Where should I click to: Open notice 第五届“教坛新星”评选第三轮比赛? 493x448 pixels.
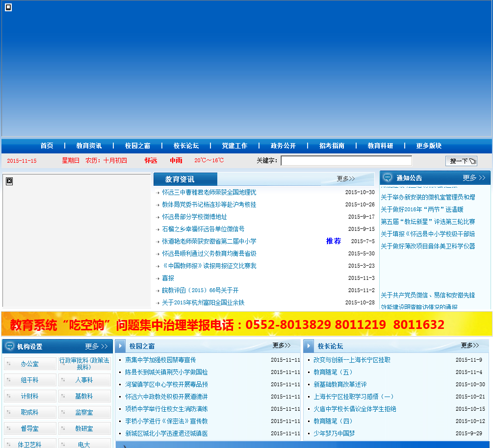click(428, 222)
